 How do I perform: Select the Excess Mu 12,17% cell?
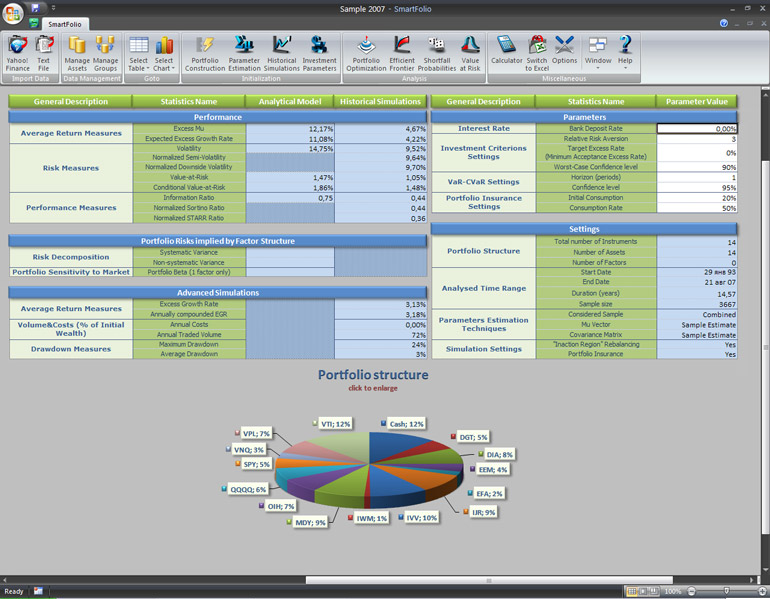tap(290, 128)
